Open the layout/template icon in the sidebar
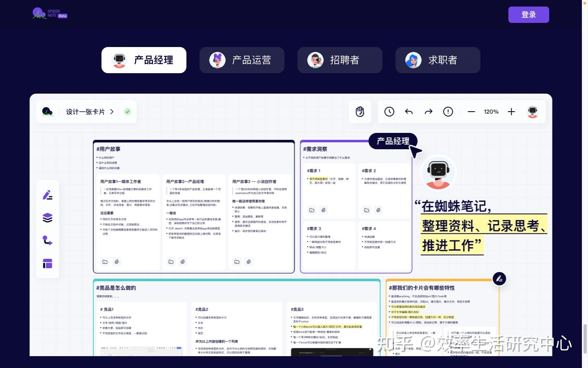 point(47,263)
